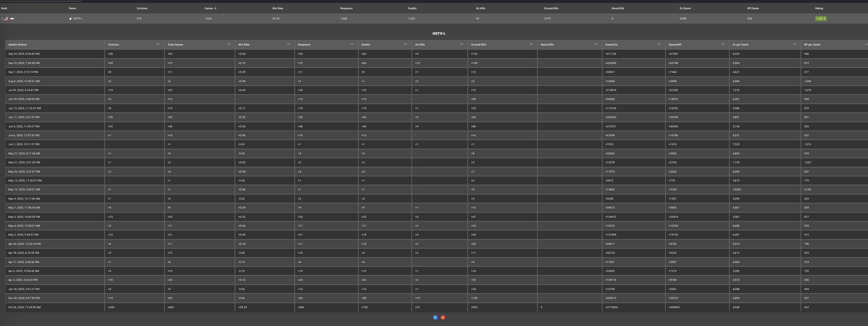Screen dimensions: 868x326
Task: Click the Gained RP trend chart icon
Action: [723, 44]
